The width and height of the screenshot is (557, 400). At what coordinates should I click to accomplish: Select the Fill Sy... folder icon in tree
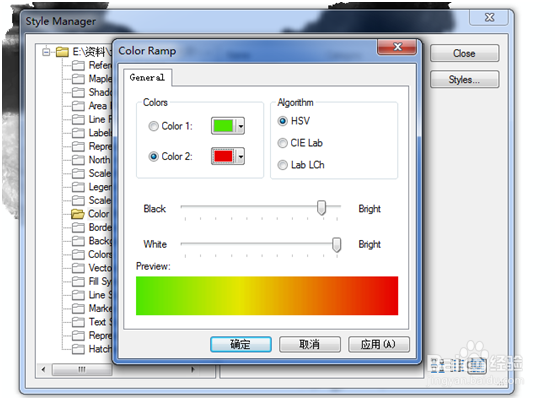click(78, 281)
